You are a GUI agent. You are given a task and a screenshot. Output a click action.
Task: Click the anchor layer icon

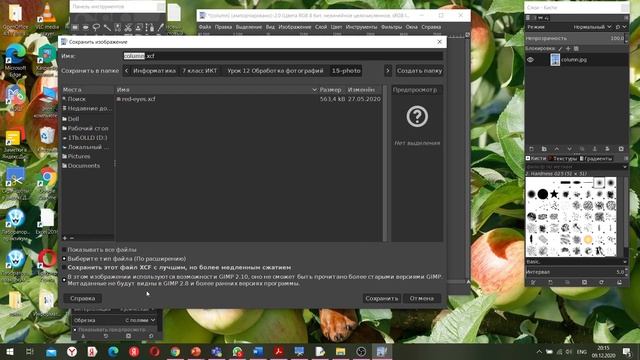595,149
